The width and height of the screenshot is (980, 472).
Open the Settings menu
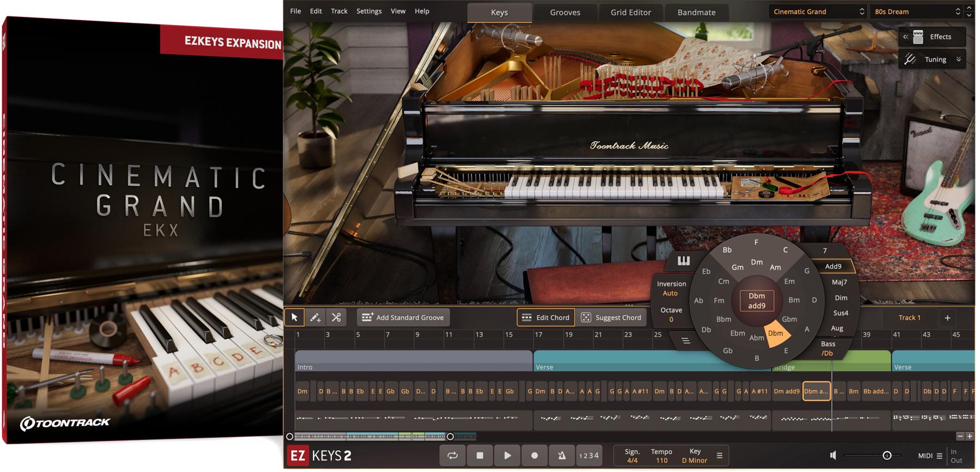[369, 11]
